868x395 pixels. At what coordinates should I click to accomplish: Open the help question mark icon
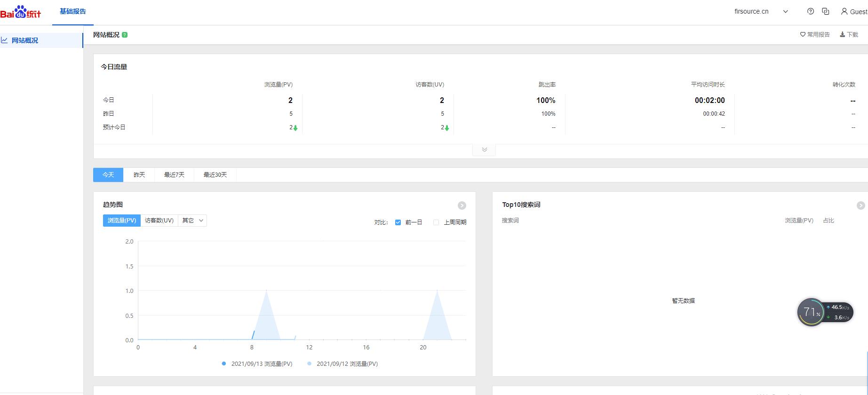pyautogui.click(x=810, y=11)
